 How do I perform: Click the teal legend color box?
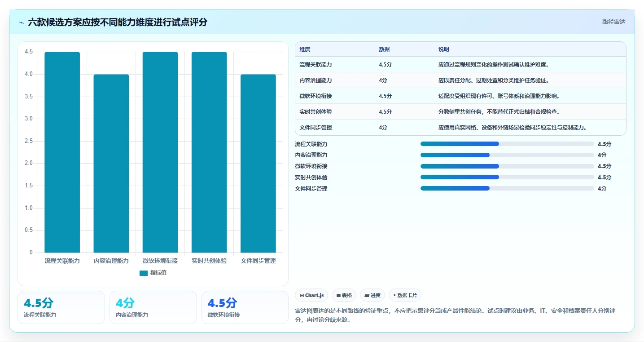point(144,273)
